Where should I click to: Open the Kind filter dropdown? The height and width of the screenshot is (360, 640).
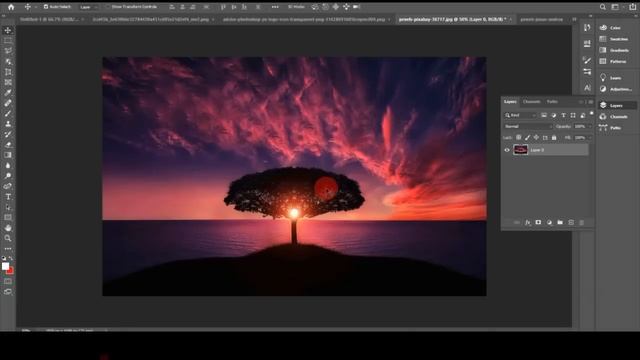(x=521, y=116)
